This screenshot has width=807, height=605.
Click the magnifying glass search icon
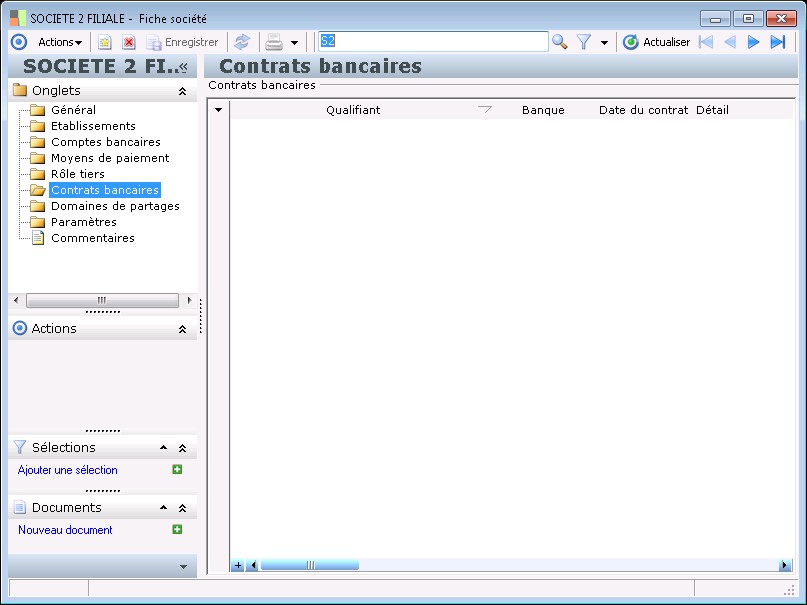pos(560,42)
